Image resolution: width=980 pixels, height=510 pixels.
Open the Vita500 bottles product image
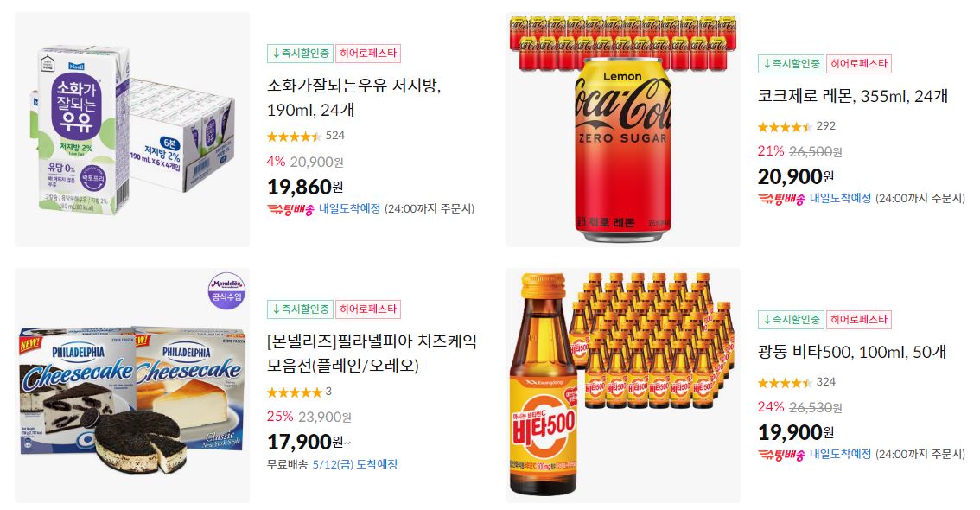(x=622, y=386)
